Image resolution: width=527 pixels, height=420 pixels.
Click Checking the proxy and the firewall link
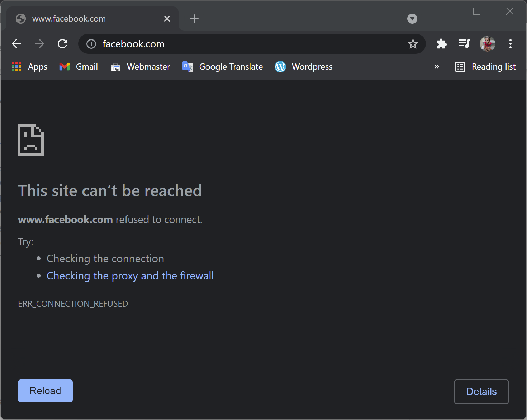coord(130,276)
